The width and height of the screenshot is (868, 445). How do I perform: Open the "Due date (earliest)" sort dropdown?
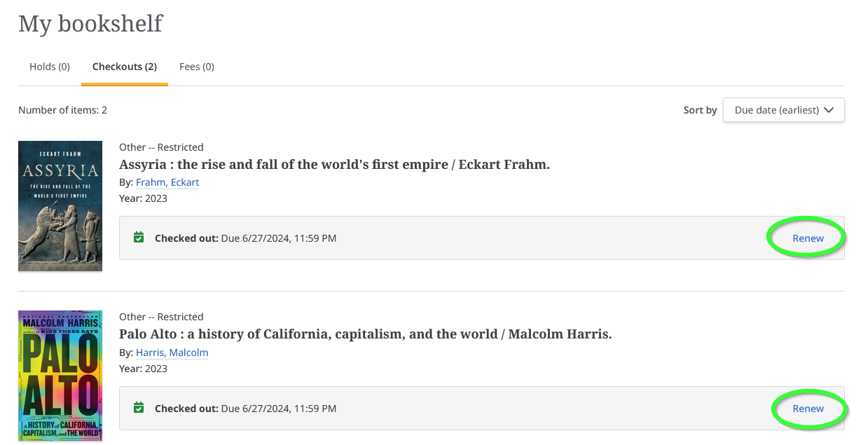783,110
